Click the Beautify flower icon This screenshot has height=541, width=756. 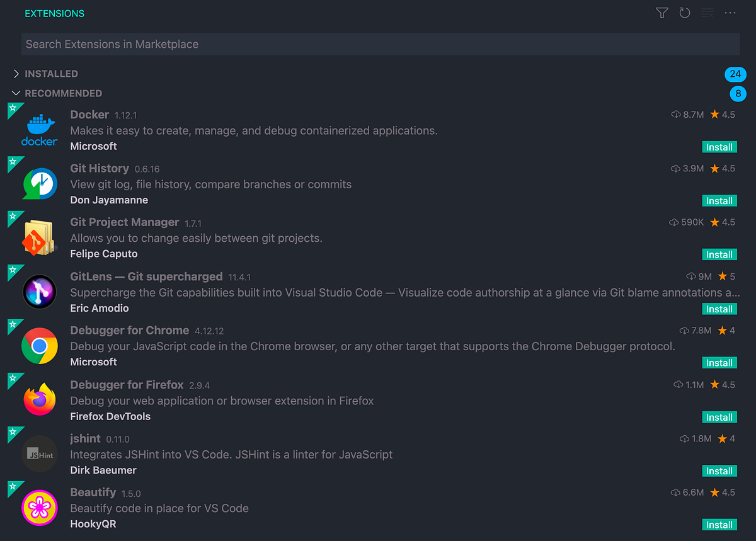pos(39,507)
